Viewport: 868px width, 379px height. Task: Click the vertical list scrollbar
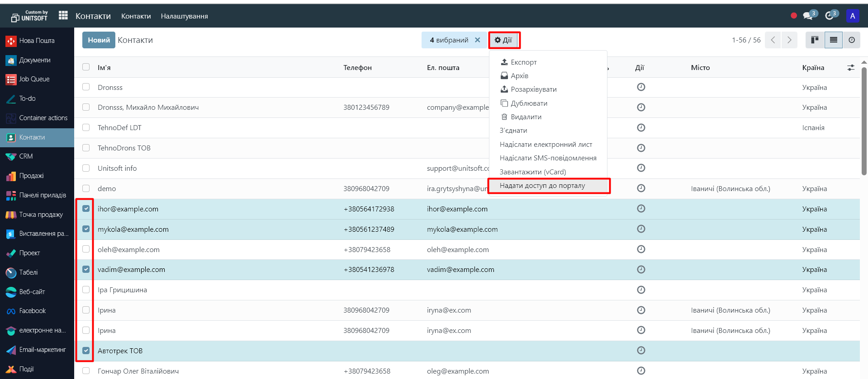coord(863,122)
